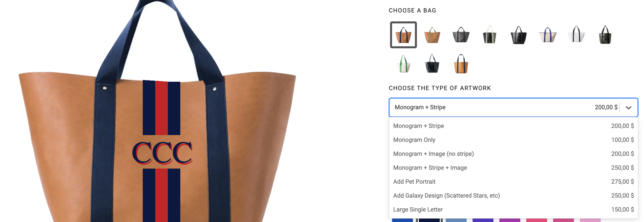Viewport: 644px width, 222px height.
Task: Choose the solid black leather bag
Action: pyautogui.click(x=519, y=35)
